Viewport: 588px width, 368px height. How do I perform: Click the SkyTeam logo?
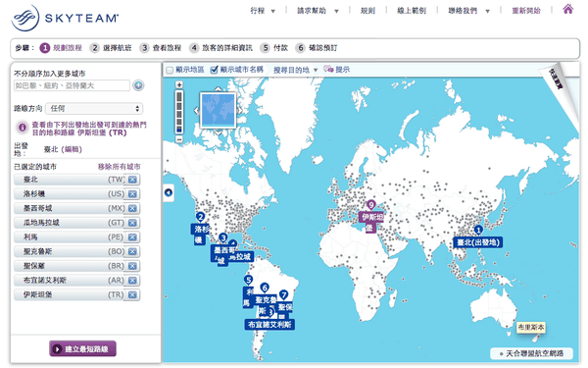pos(65,18)
